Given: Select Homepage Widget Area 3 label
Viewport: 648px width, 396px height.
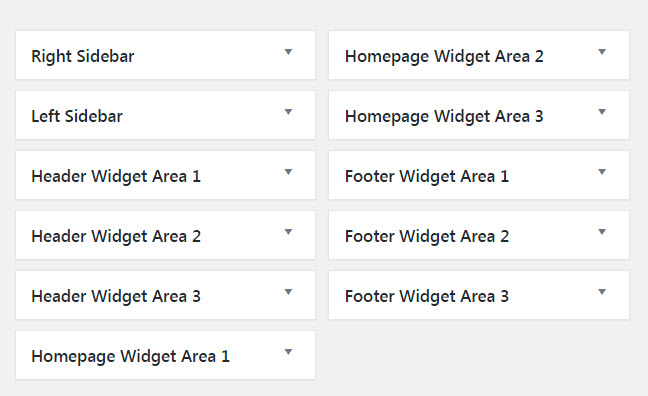Looking at the screenshot, I should (444, 117).
